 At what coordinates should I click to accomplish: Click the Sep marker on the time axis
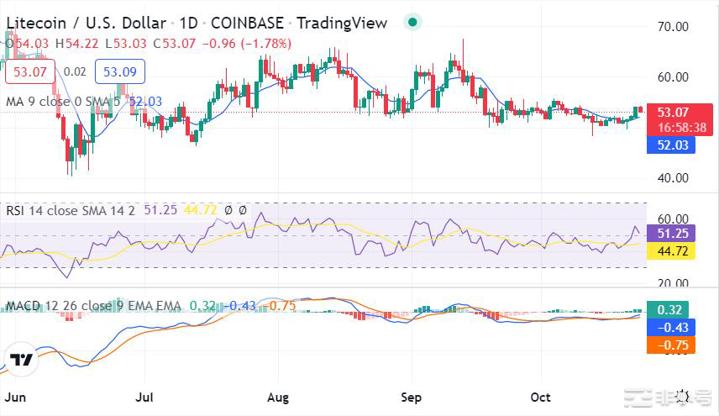[413, 395]
